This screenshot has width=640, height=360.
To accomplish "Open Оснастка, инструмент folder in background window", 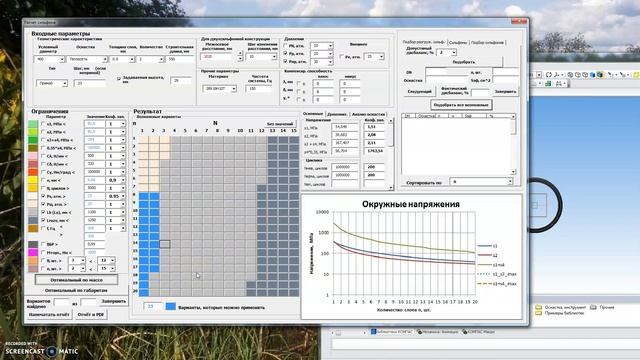I will coord(561,307).
